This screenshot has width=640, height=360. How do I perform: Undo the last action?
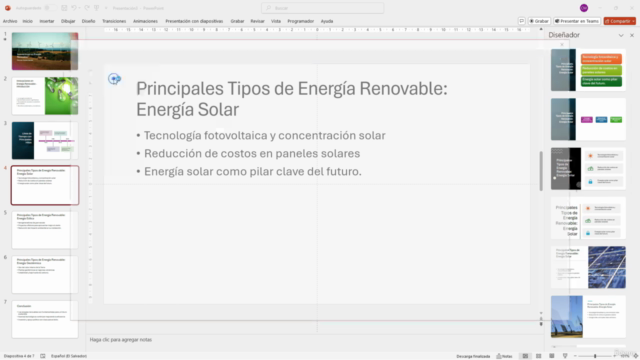73,8
